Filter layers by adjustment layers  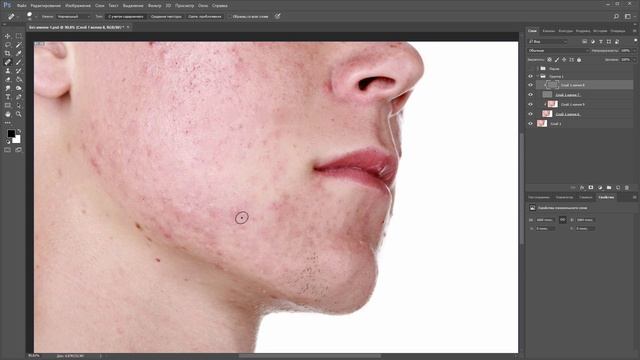pos(593,42)
